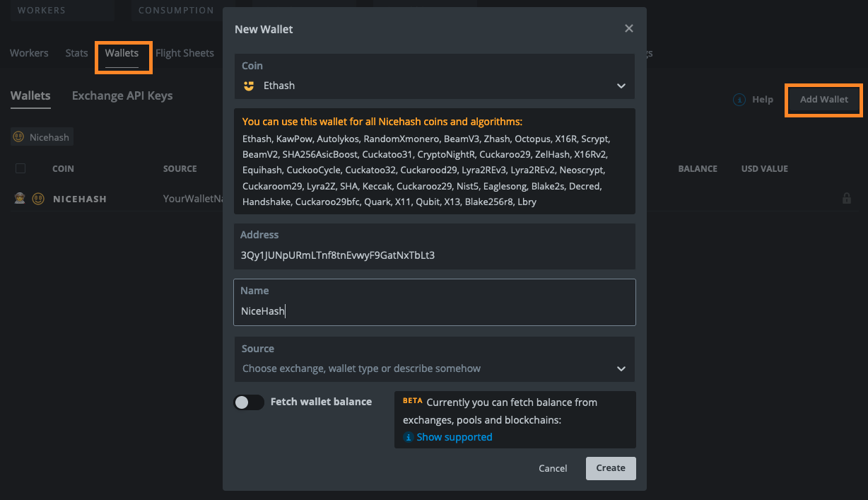Click inside the Name input field
868x500 pixels.
435,310
